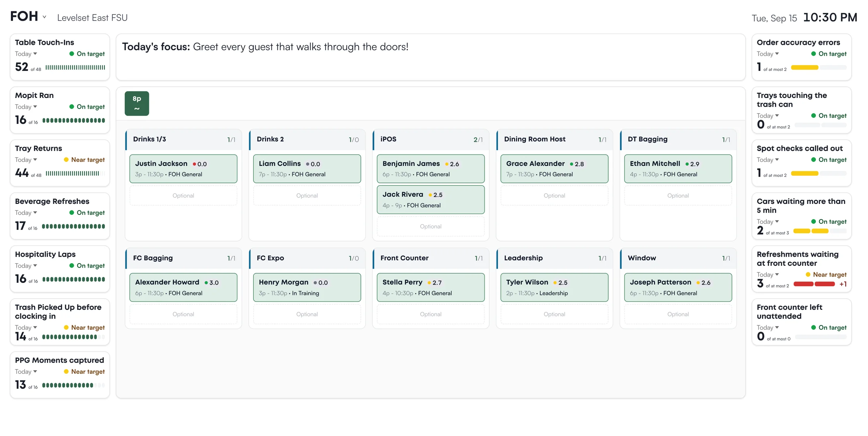Viewport: 868px width, 436px height.
Task: Click the Optional slot under FC Expo
Action: [x=307, y=314]
